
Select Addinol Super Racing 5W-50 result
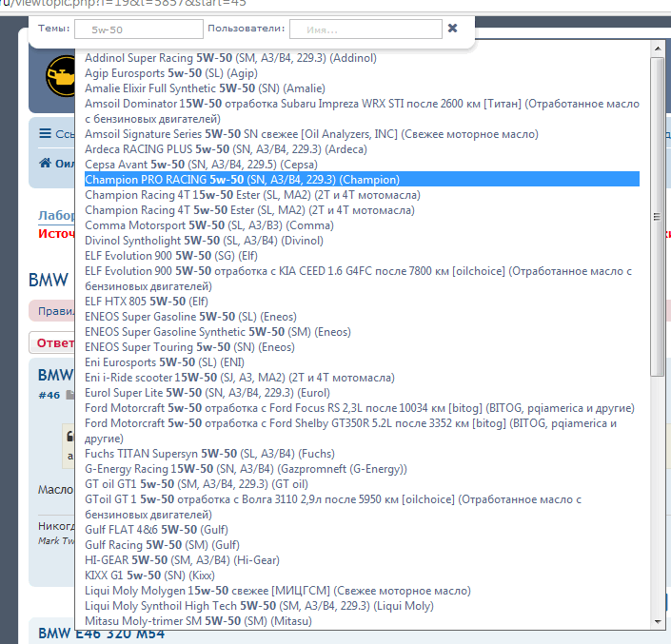coord(230,58)
